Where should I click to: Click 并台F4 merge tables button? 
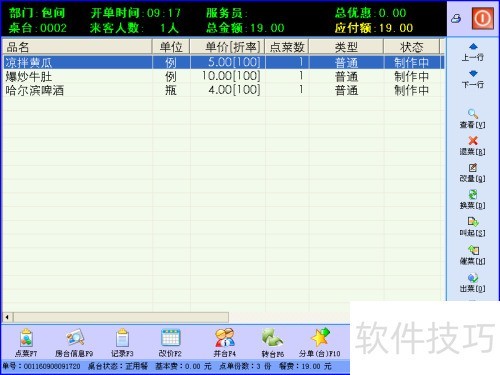pos(225,342)
